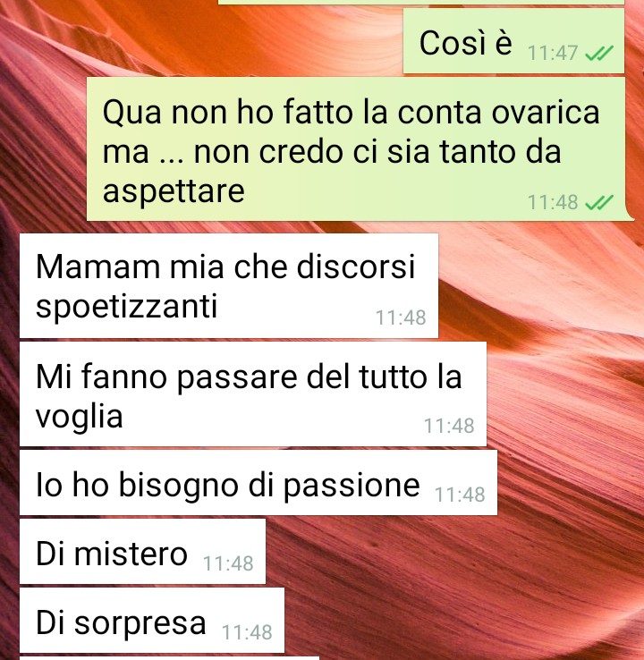
Task: Tap the "Mamam mia che discorsi spoetizzanti" message
Action: pos(229,286)
